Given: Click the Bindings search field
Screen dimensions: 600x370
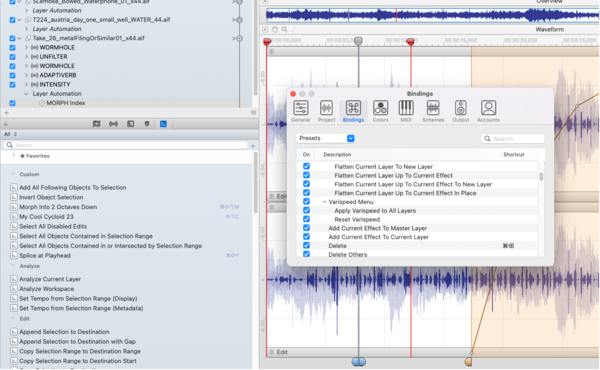Looking at the screenshot, I should tap(513, 139).
